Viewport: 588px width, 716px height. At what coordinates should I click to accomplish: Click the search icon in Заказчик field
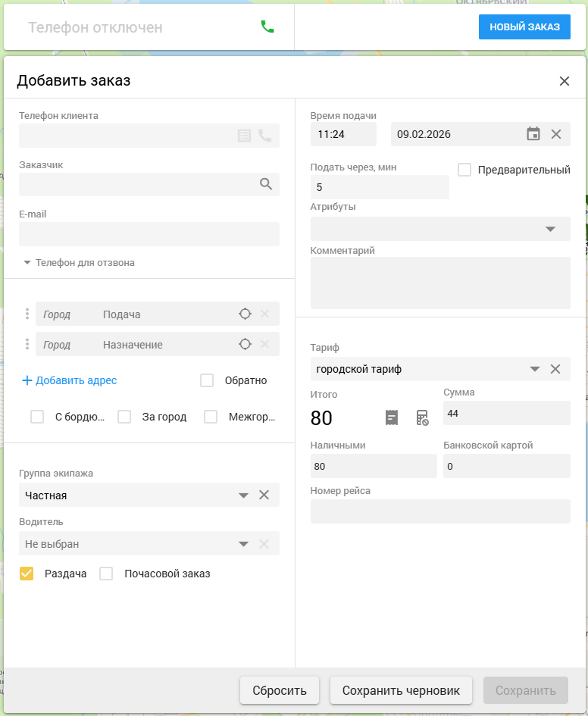click(x=265, y=184)
